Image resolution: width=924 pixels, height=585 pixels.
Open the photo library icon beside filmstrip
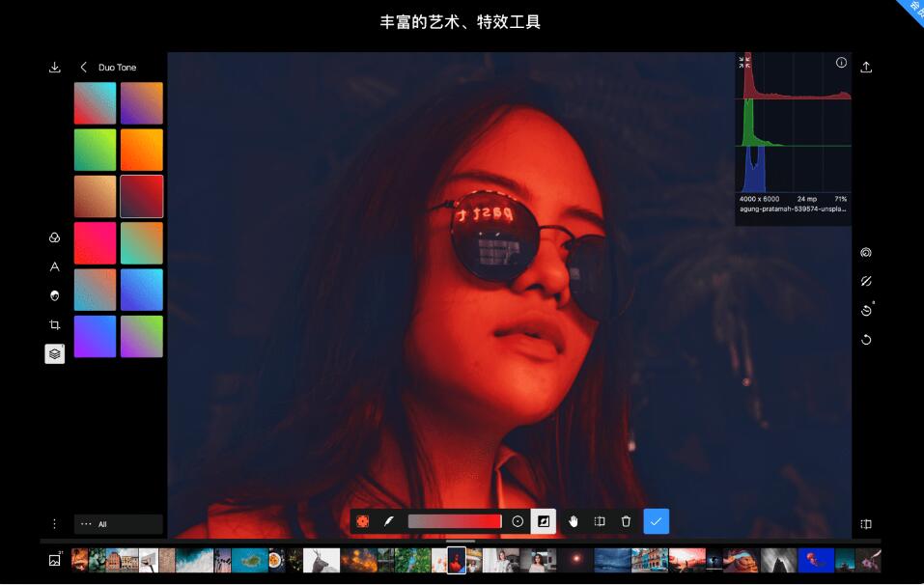54,560
